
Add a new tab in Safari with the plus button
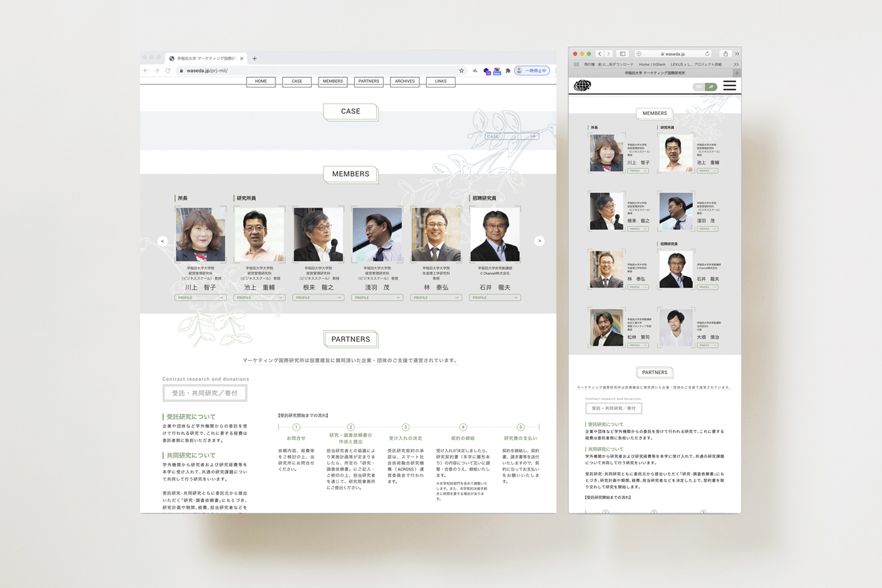pos(737,73)
